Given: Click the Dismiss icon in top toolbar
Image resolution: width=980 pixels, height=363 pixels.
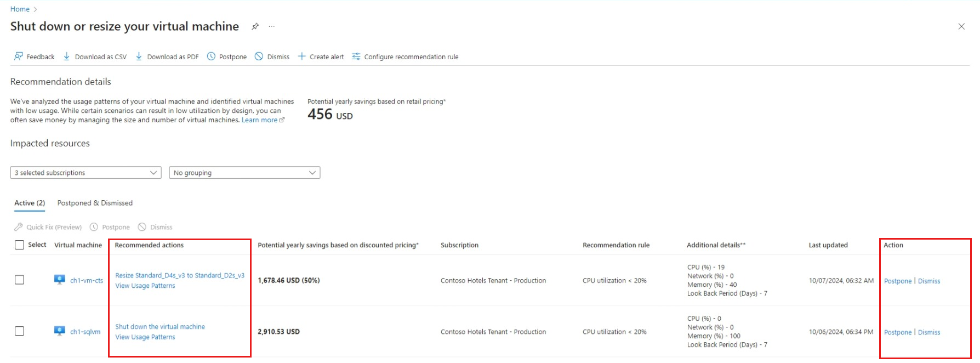Looking at the screenshot, I should click(x=259, y=56).
